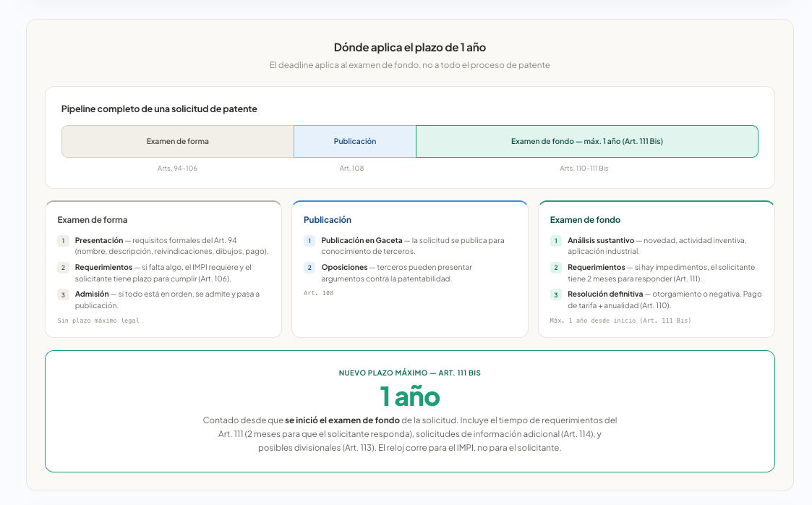Click the 'Sin plazo máximo legal' note
Image resolution: width=812 pixels, height=505 pixels.
pyautogui.click(x=98, y=321)
